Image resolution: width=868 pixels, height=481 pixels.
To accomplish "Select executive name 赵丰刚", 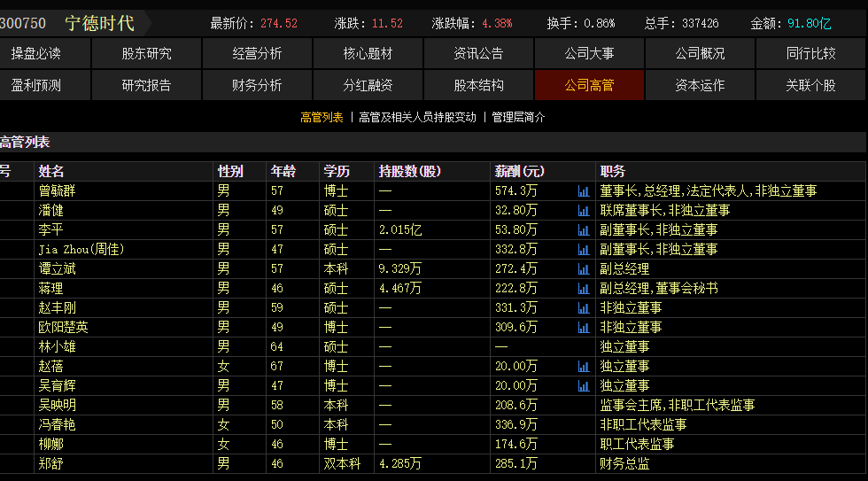I will pyautogui.click(x=57, y=307).
